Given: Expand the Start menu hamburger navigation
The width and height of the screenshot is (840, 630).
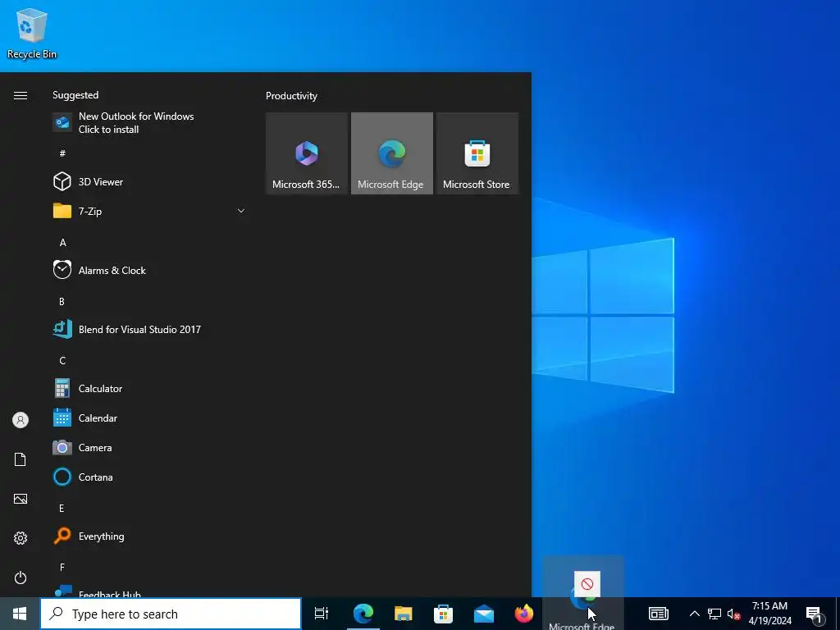Looking at the screenshot, I should 21,95.
